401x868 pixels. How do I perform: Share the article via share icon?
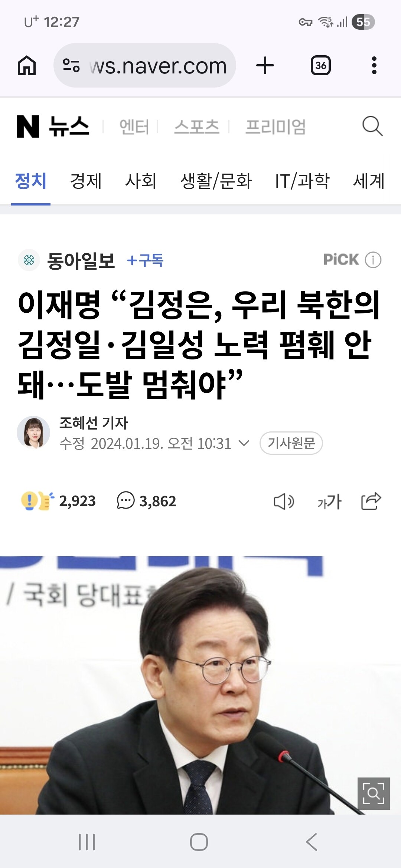click(x=371, y=501)
